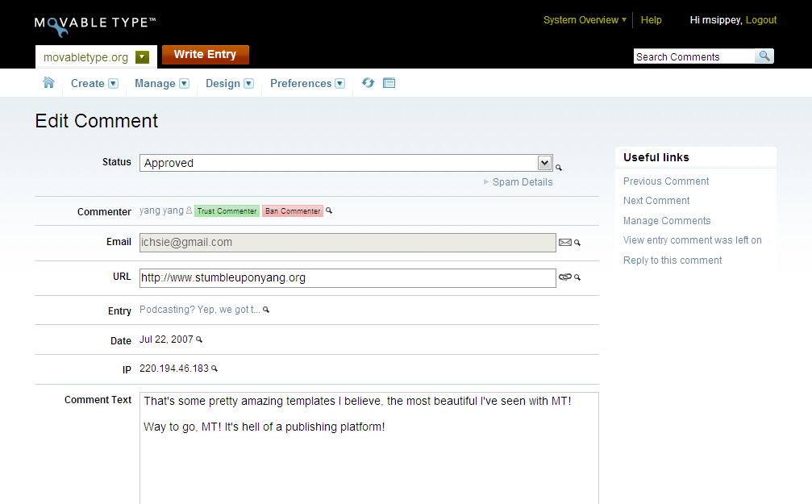812x504 pixels.
Task: Open the Create menu
Action: [x=94, y=83]
